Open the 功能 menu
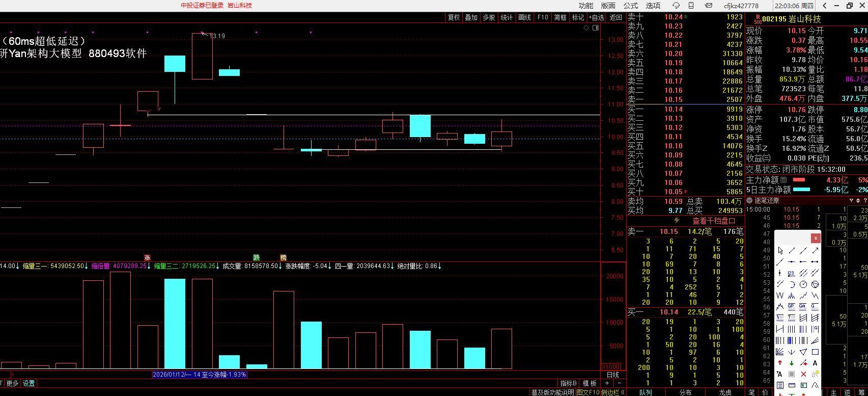The image size is (868, 396). [586, 6]
